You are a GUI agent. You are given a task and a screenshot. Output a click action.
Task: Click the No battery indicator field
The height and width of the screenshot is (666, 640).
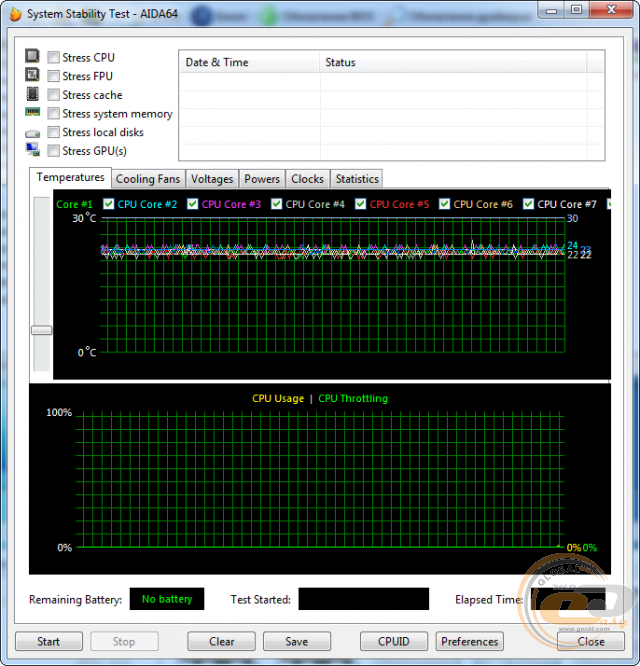167,599
